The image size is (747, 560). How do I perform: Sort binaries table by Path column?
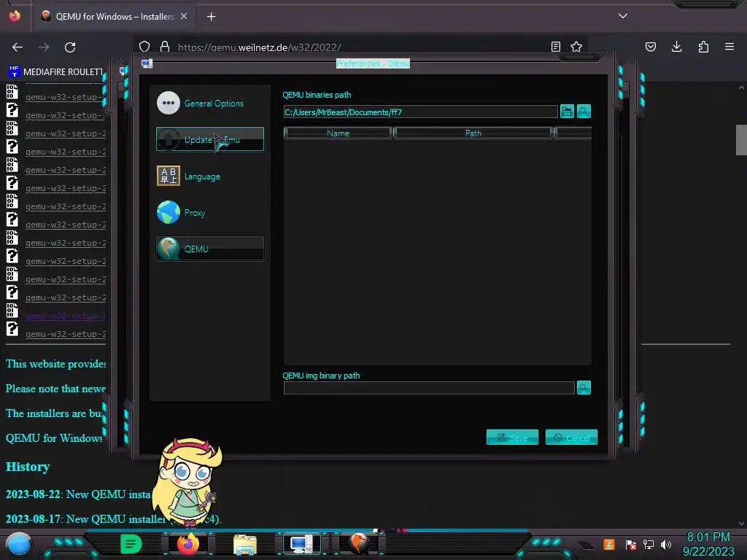click(473, 133)
